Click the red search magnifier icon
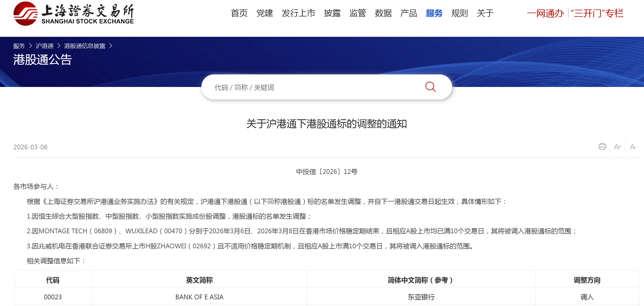This screenshot has width=644, height=306. click(x=431, y=87)
